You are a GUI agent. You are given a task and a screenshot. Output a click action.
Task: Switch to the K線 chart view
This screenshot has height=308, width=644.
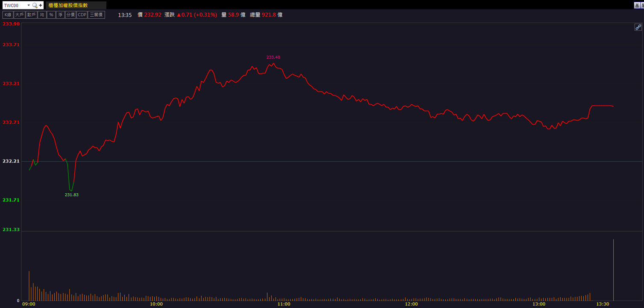pos(8,15)
